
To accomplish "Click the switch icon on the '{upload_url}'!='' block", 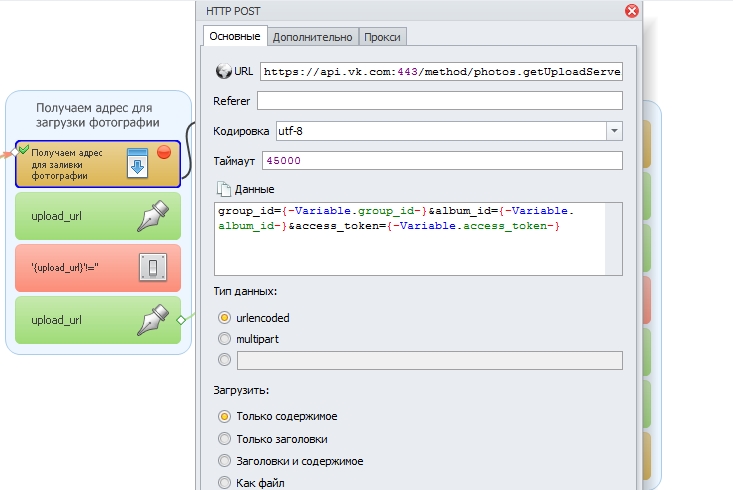I will [152, 267].
